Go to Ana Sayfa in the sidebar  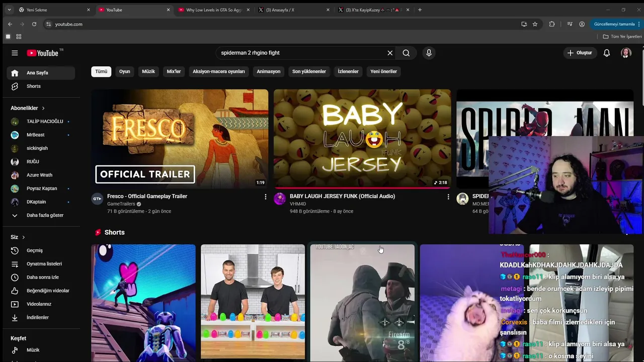pos(41,73)
